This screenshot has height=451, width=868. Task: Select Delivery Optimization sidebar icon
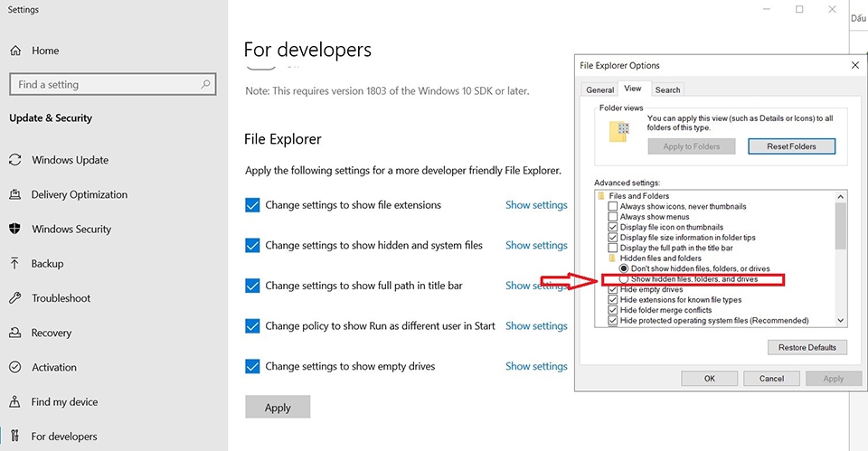coord(15,194)
